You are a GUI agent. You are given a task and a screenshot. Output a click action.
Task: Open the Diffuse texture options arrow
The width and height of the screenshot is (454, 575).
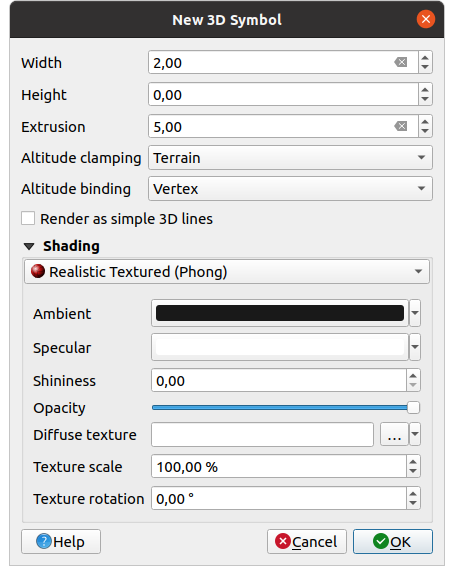pyautogui.click(x=415, y=435)
